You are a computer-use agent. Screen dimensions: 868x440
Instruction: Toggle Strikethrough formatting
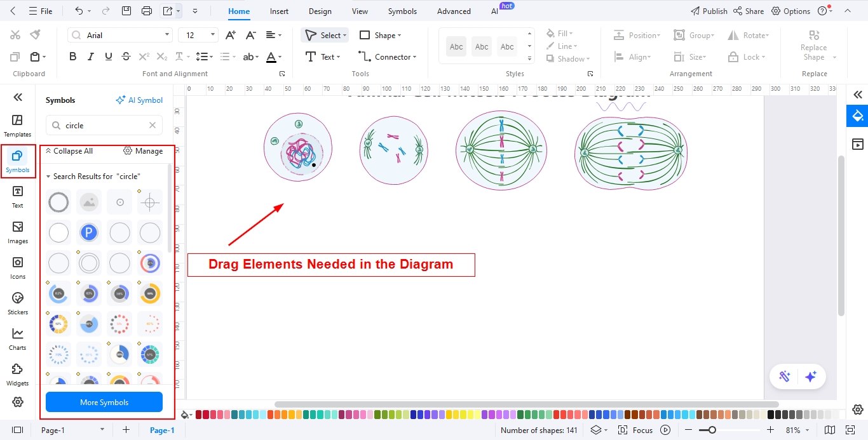click(x=126, y=57)
